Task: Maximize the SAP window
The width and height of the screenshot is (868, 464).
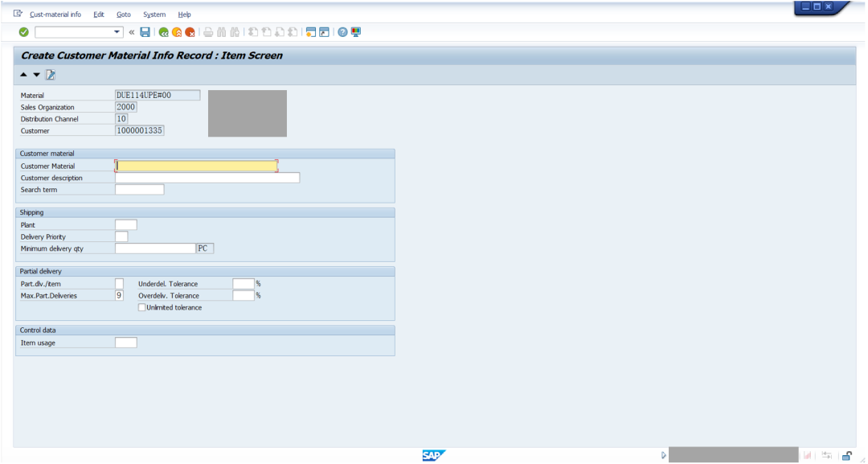Action: (x=817, y=6)
